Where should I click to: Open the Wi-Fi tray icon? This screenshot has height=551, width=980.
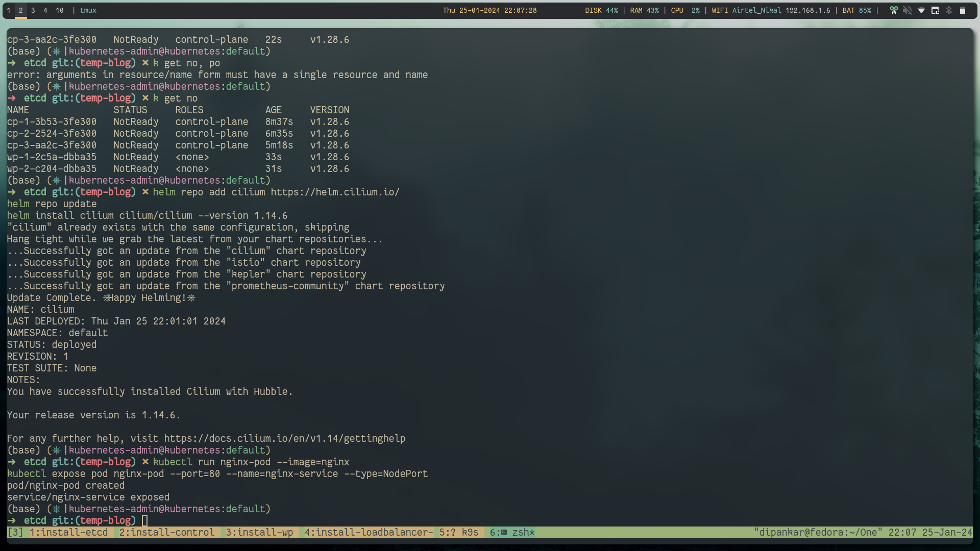(921, 10)
